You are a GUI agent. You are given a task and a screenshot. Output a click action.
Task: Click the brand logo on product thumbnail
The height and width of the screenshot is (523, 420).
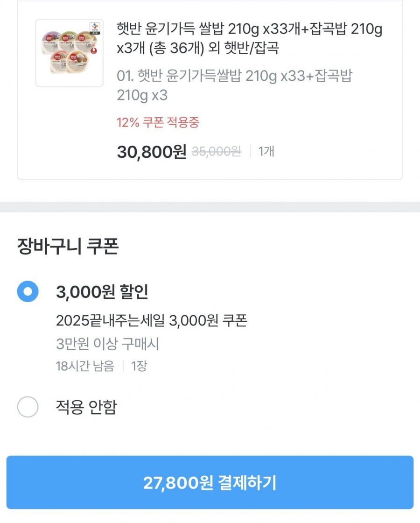point(95,27)
